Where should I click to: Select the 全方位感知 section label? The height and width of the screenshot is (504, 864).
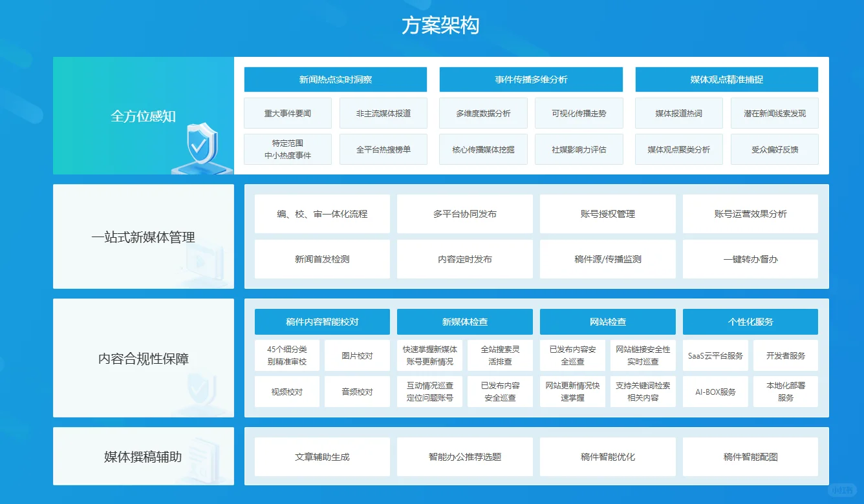click(x=144, y=116)
